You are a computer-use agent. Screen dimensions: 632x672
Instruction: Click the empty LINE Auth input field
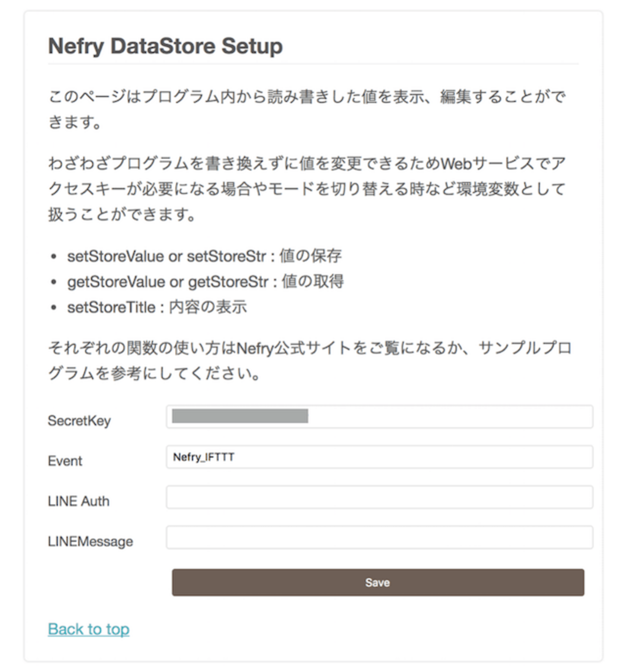[379, 497]
